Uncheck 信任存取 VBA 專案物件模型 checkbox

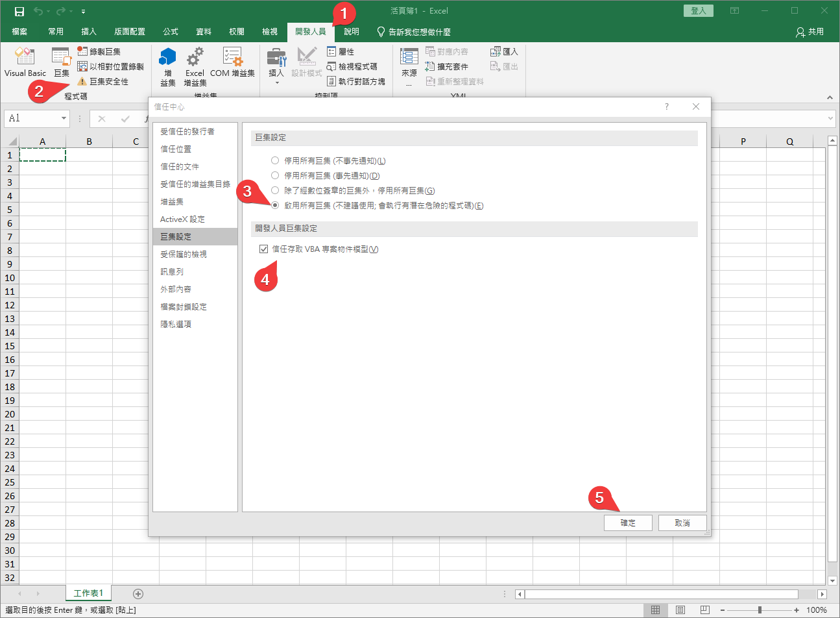coord(263,249)
